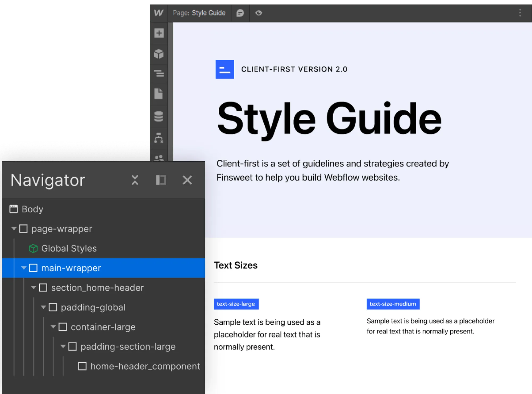Collapse the main-wrapper disclosure triangle
Viewport: 532px width, 394px height.
point(23,268)
